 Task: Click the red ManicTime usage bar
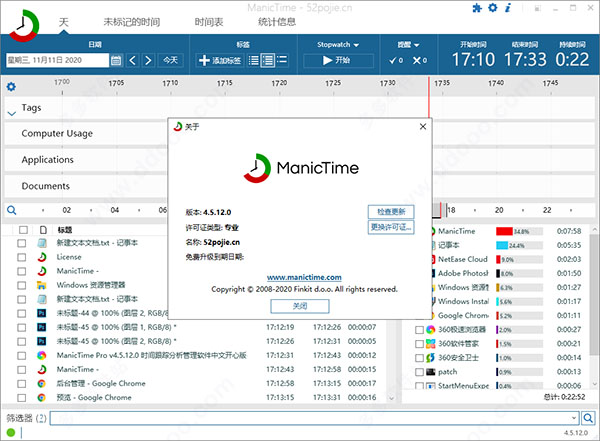click(x=504, y=231)
